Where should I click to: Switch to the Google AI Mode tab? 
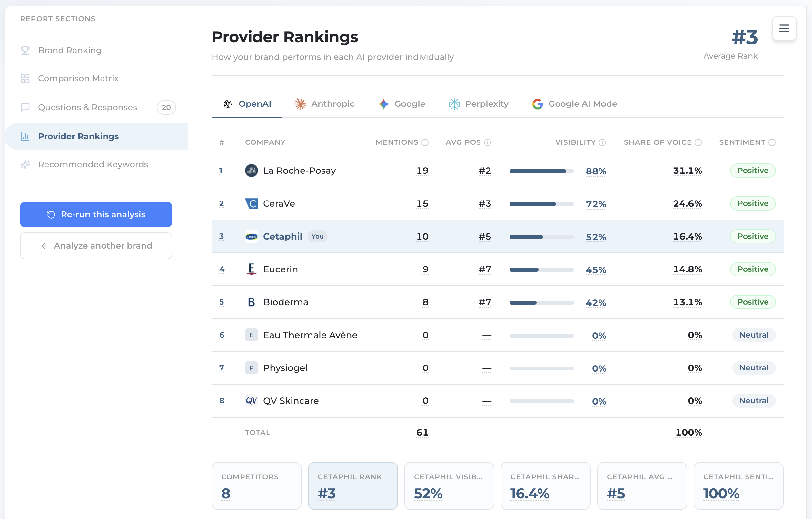point(575,104)
